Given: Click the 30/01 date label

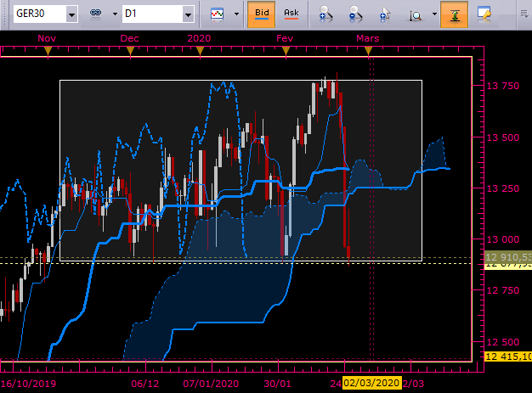Looking at the screenshot, I should pos(278,384).
